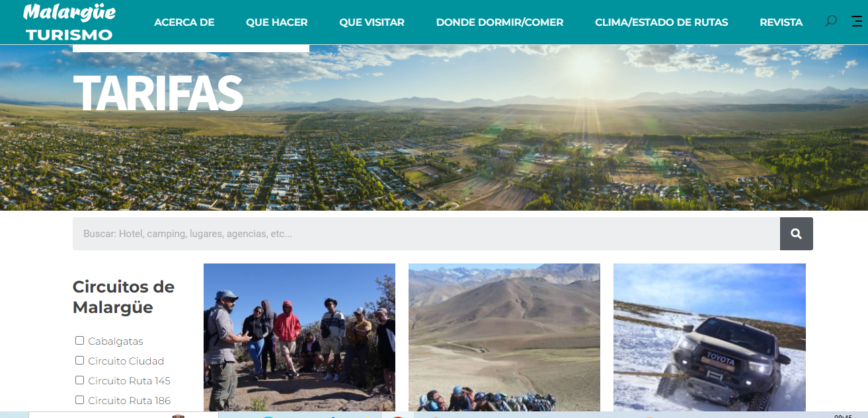This screenshot has width=868, height=418.
Task: Click the magnifier icon in the top navigation
Action: [831, 21]
